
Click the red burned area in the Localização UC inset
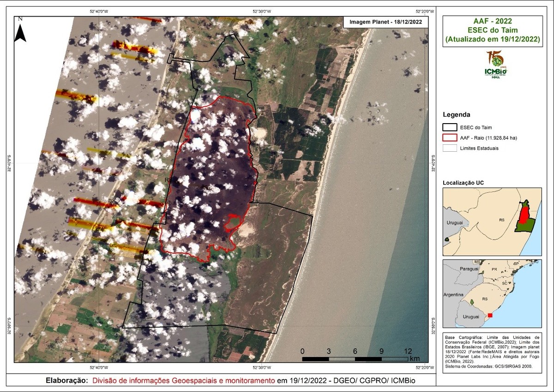524,215
